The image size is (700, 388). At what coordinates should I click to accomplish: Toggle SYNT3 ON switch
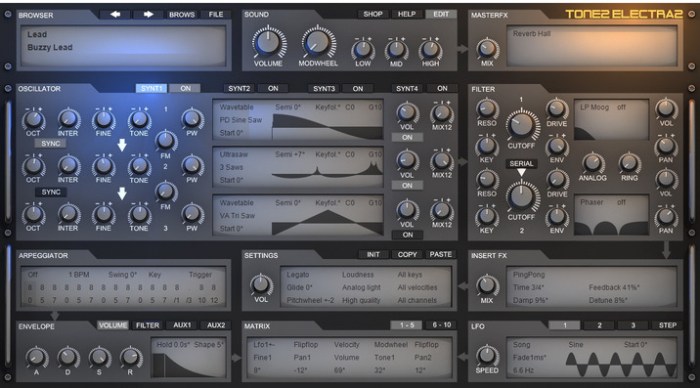click(358, 88)
